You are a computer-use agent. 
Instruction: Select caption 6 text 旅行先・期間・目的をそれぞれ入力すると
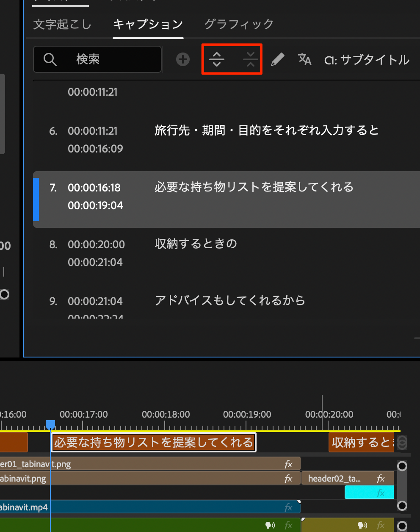coord(266,130)
